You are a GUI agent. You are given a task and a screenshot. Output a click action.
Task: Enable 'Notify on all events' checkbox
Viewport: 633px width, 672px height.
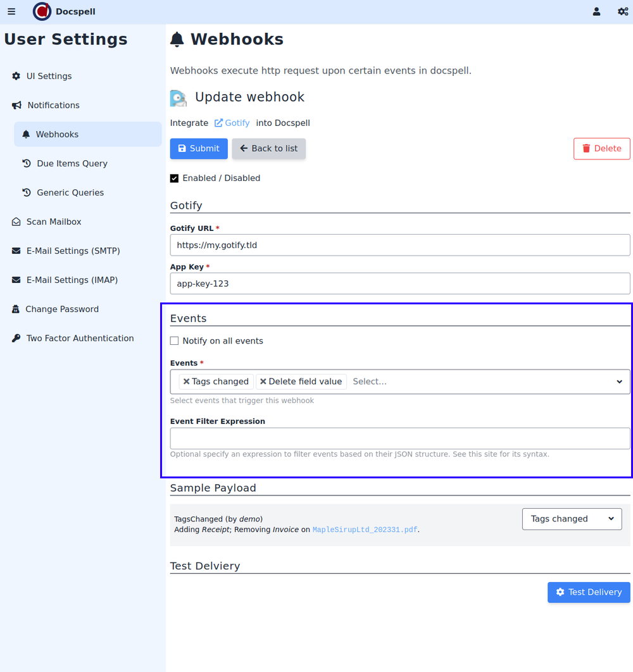[x=175, y=341]
